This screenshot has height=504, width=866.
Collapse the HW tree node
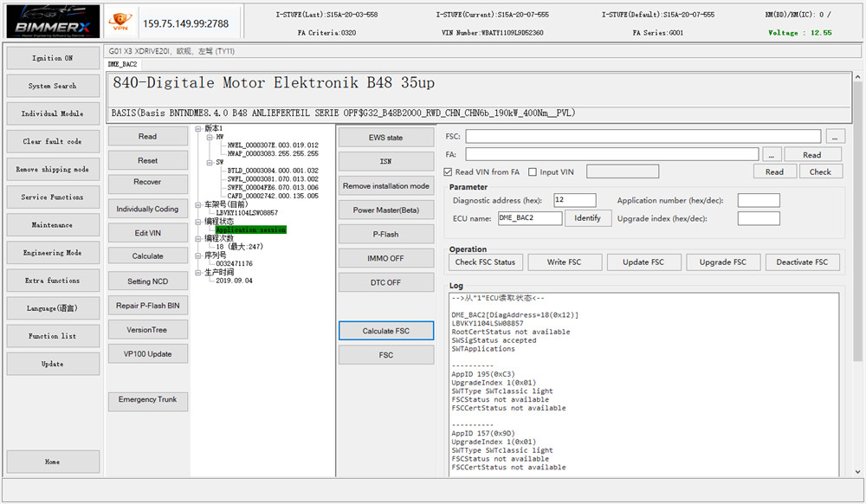(x=210, y=137)
